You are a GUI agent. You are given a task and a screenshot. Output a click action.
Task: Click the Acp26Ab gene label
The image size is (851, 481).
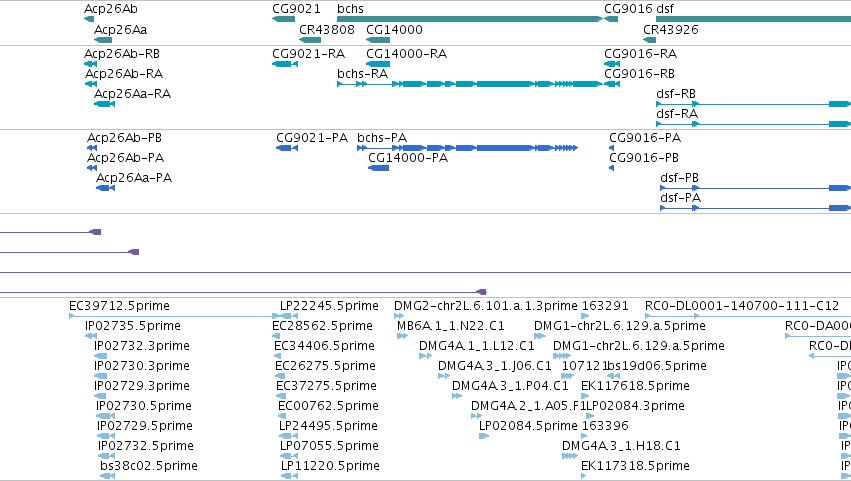(111, 9)
